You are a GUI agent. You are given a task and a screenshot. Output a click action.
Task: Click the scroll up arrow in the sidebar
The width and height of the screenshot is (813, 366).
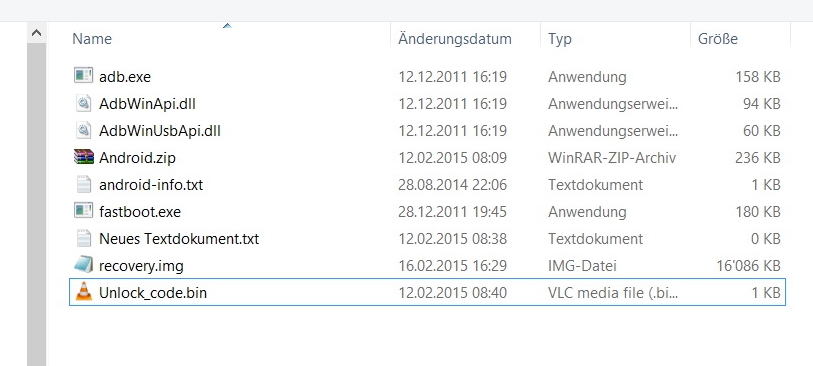pyautogui.click(x=36, y=33)
